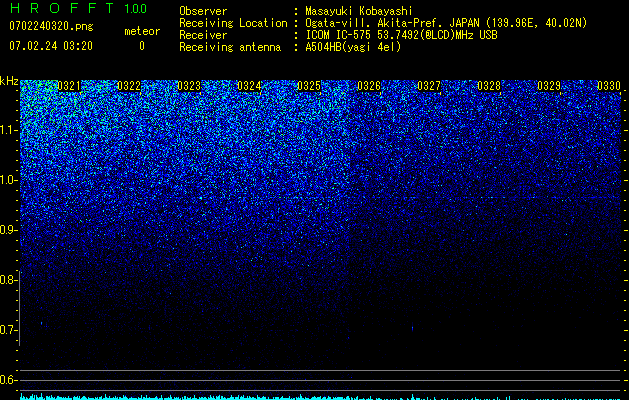Click the kHz axis unit label

click(x=9, y=81)
